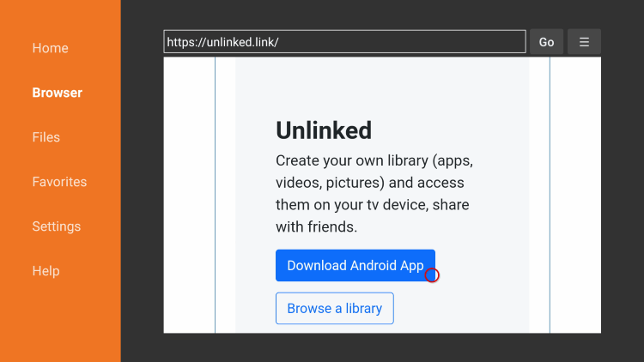Viewport: 644px width, 362px height.
Task: Click the Download Android App button
Action: [355, 266]
